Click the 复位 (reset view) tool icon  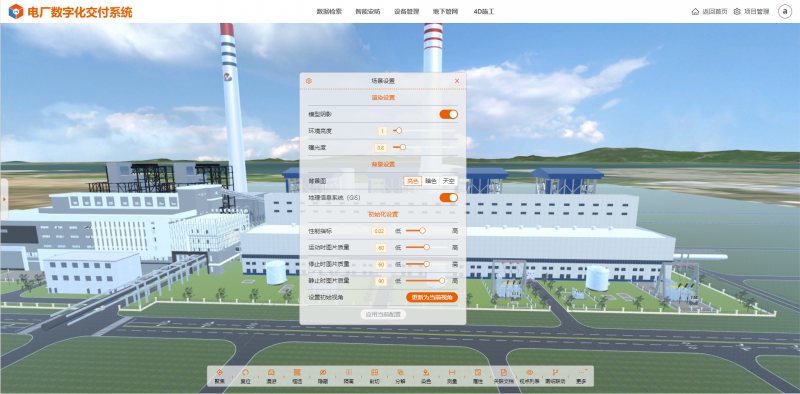coord(245,373)
